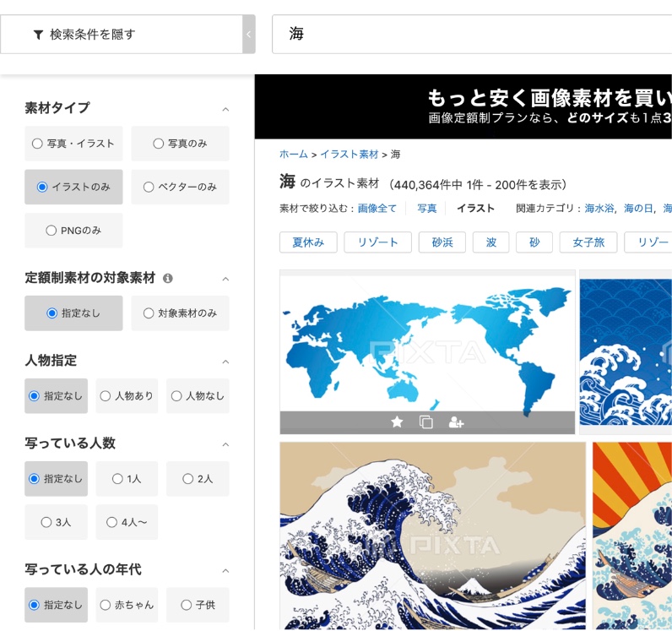
Task: Click the similar images icon on world map
Action: [426, 422]
